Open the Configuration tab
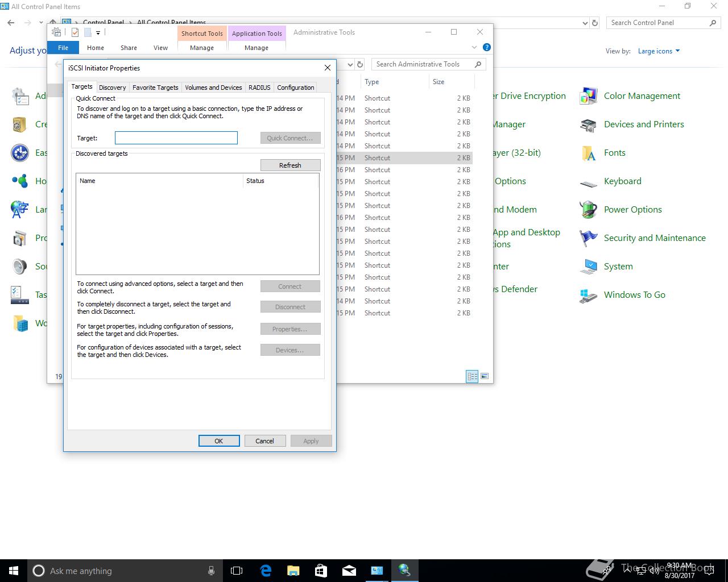This screenshot has height=582, width=728. click(x=295, y=88)
